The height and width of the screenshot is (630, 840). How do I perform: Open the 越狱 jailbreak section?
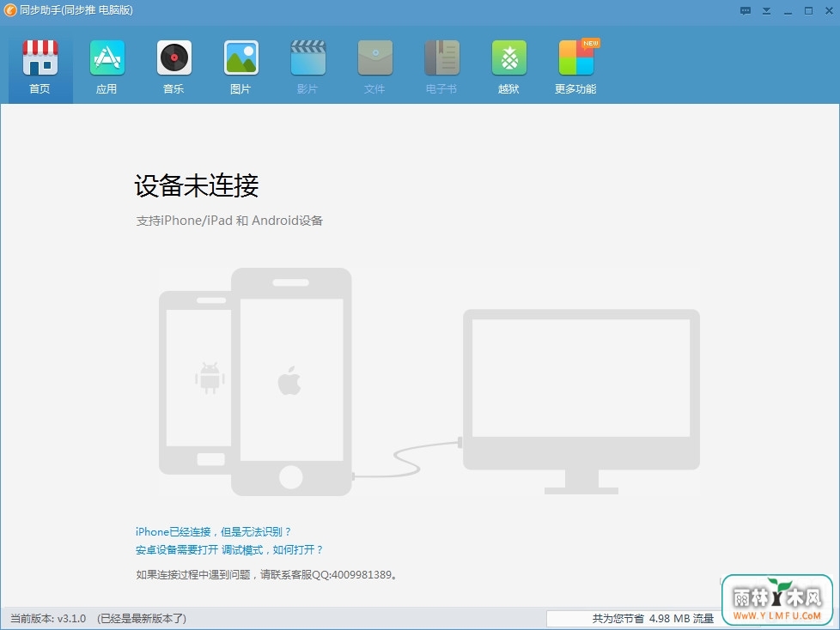(x=509, y=66)
